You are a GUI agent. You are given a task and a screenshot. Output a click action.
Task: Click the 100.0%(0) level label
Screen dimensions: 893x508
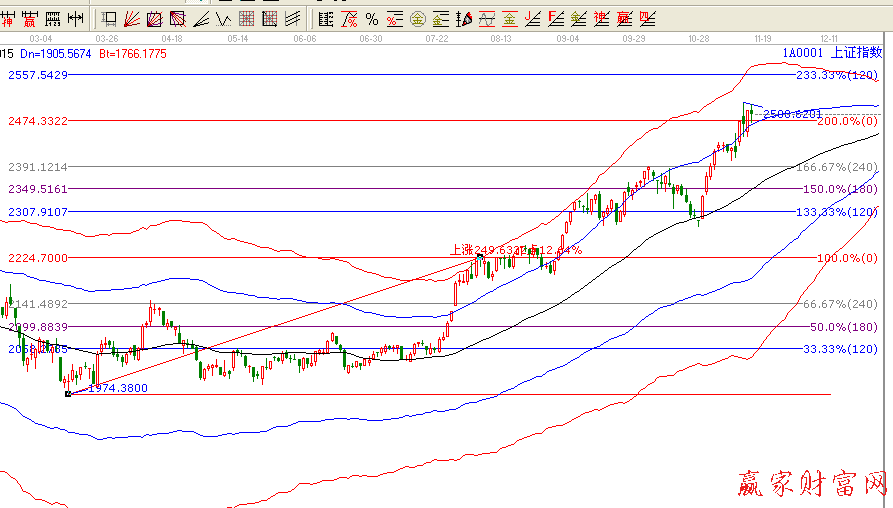point(840,258)
